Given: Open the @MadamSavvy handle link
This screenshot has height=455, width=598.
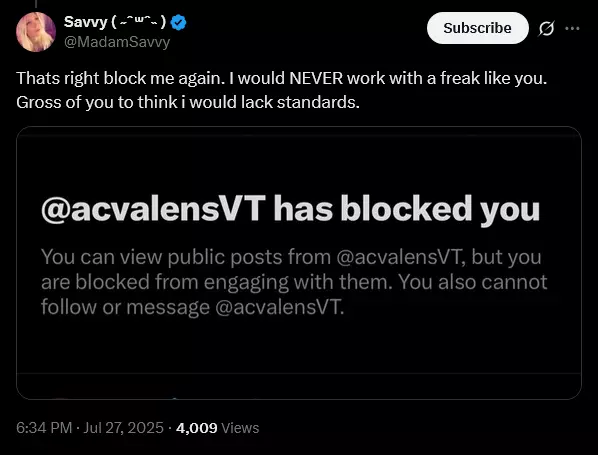Looking at the screenshot, I should 117,42.
